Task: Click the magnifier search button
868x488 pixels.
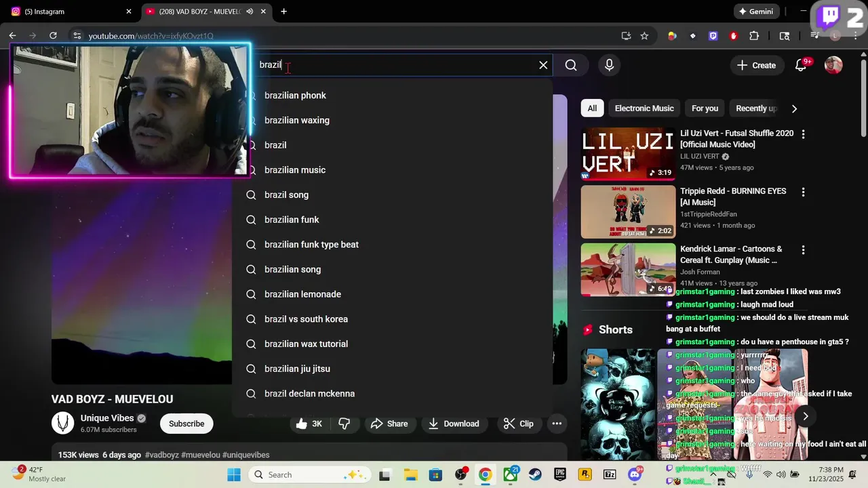Action: pyautogui.click(x=571, y=65)
